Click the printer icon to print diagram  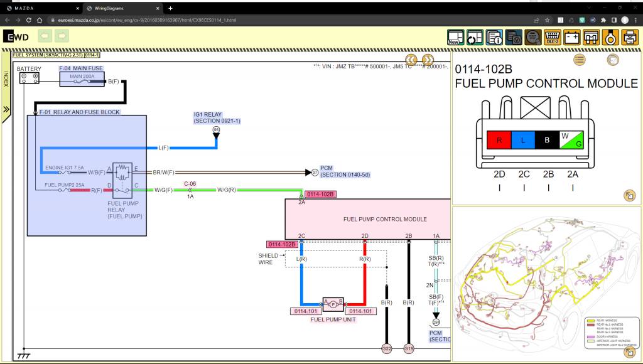[629, 37]
